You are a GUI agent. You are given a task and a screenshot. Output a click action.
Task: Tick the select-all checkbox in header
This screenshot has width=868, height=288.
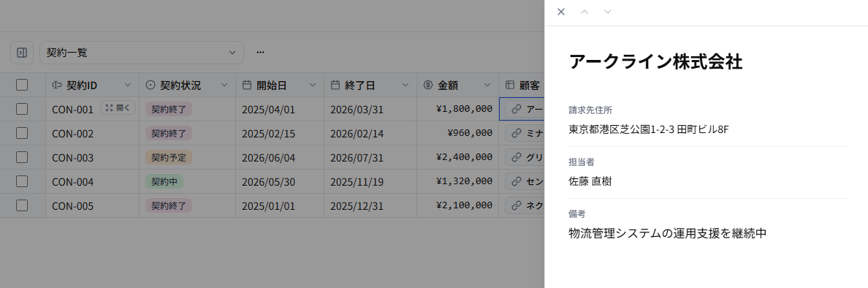22,85
